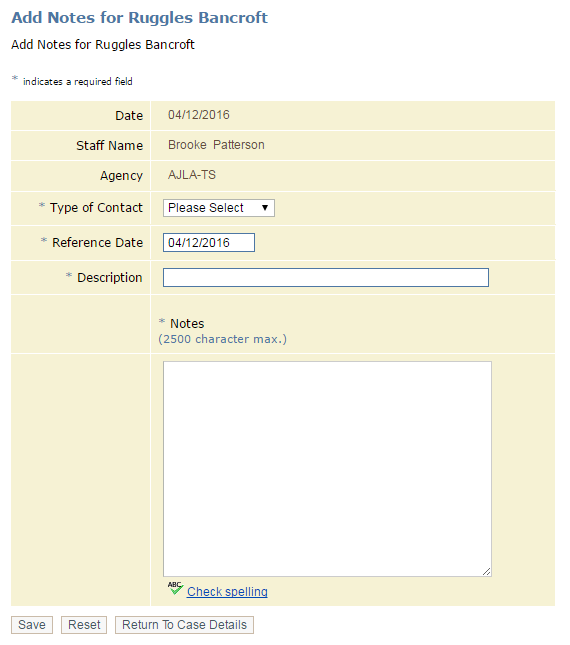Save the note with Save button
This screenshot has width=570, height=645.
coord(32,625)
